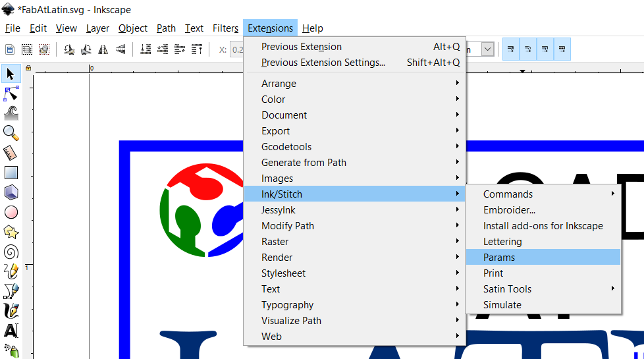The height and width of the screenshot is (359, 644).
Task: Toggle scale rounded corners option
Action: (528, 49)
